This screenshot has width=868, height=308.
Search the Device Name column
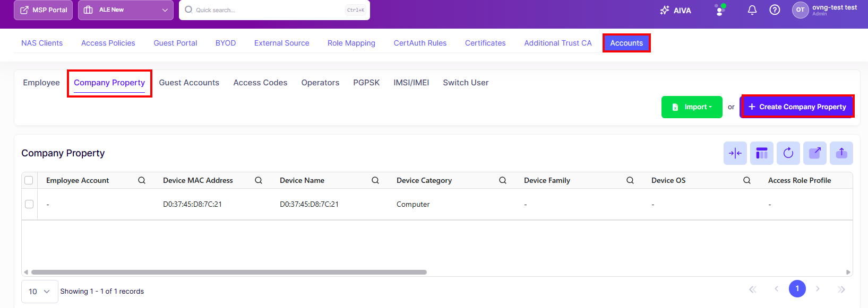point(375,180)
